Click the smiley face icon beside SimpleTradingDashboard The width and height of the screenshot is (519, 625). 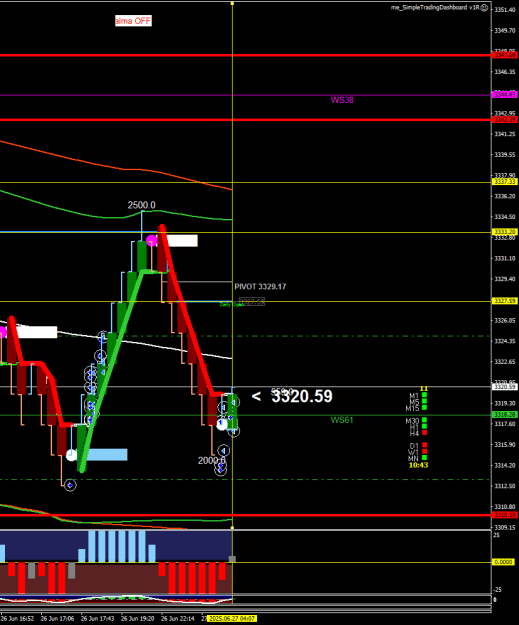tap(484, 8)
